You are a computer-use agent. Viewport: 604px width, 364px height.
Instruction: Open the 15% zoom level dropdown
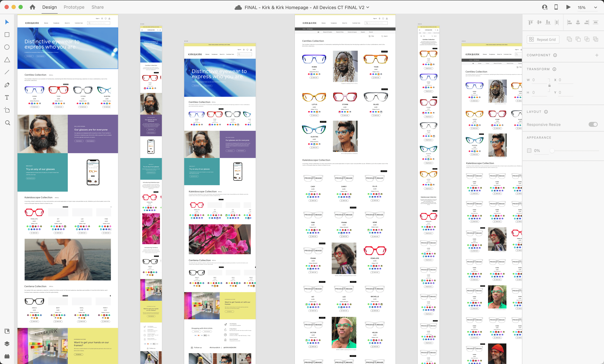coord(595,7)
